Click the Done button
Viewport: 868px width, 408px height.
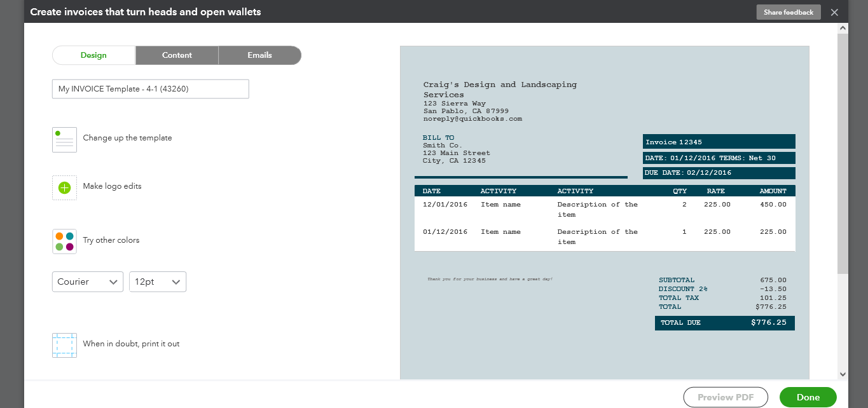[x=808, y=397]
